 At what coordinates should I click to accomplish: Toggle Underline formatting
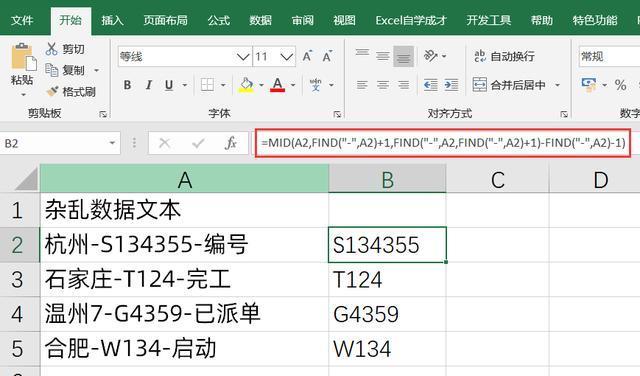(169, 85)
